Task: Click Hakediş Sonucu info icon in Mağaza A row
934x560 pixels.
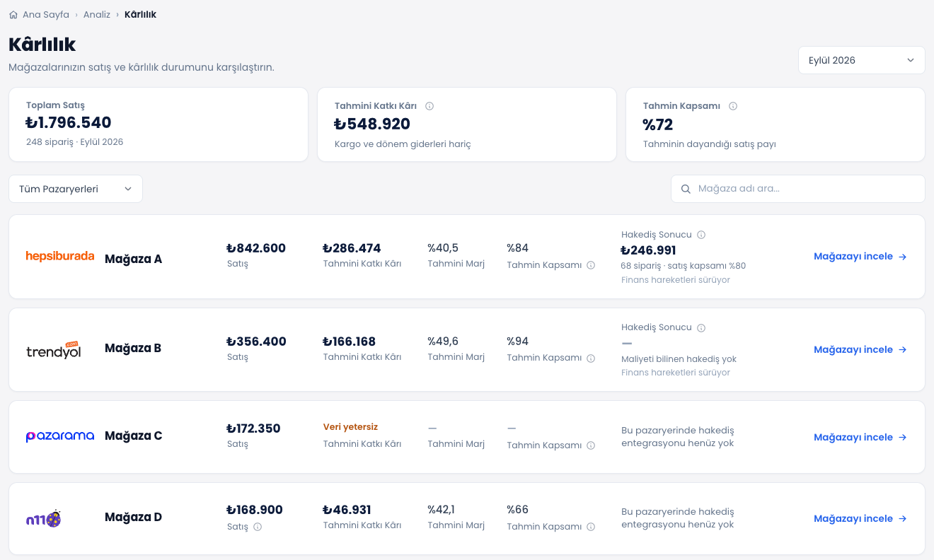Action: (x=701, y=235)
